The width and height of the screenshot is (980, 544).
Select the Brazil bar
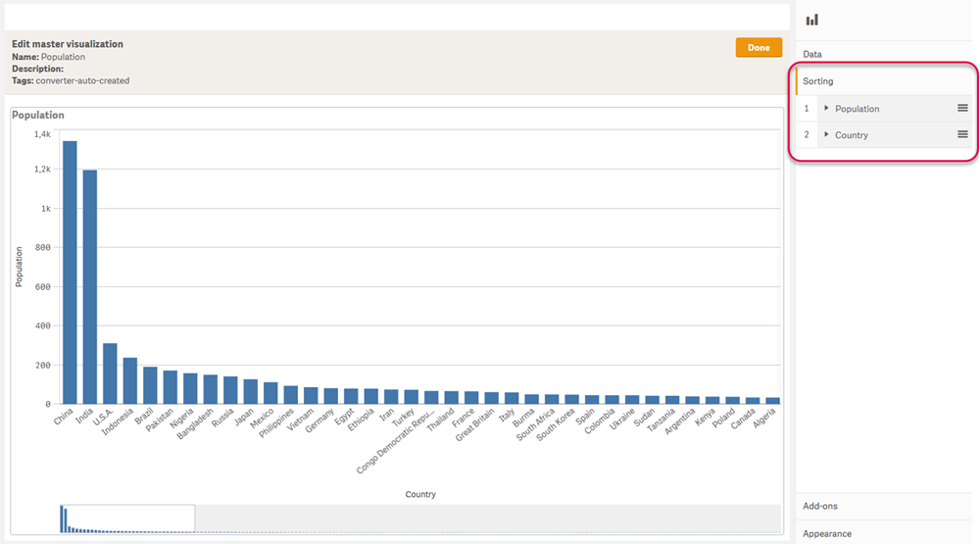pos(150,385)
